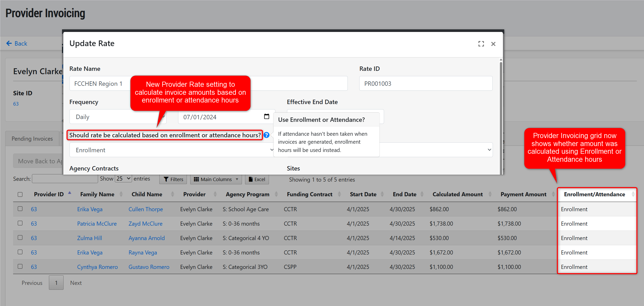
Task: Click the blue help question mark icon
Action: [267, 135]
